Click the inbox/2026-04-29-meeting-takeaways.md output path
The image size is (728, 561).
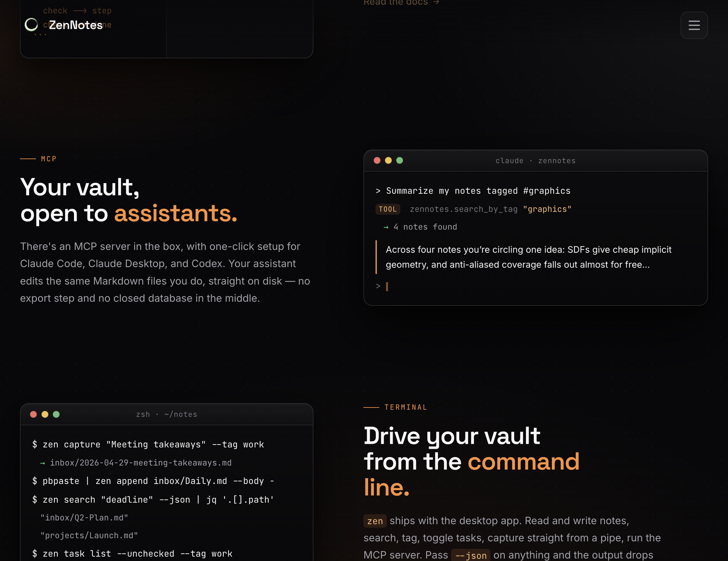point(136,463)
